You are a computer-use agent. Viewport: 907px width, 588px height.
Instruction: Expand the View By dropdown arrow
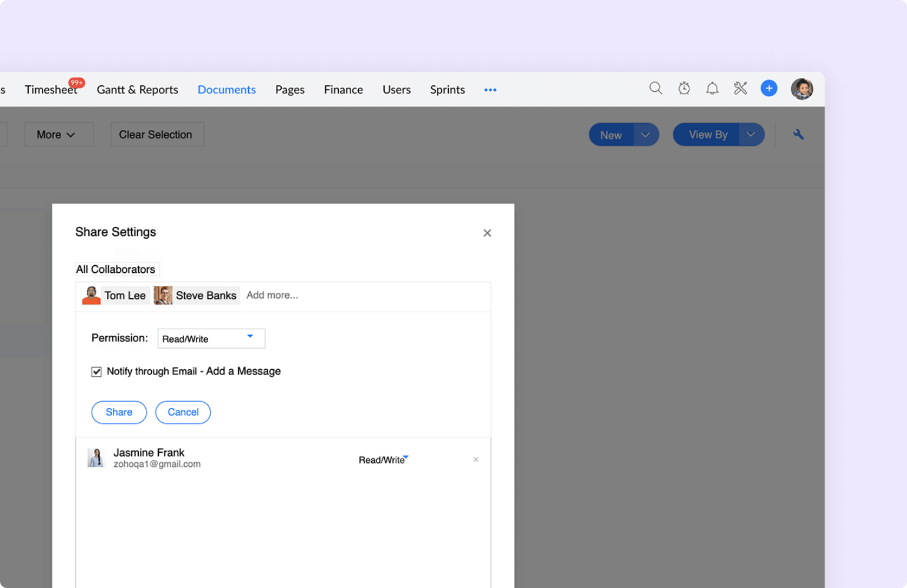click(x=751, y=135)
